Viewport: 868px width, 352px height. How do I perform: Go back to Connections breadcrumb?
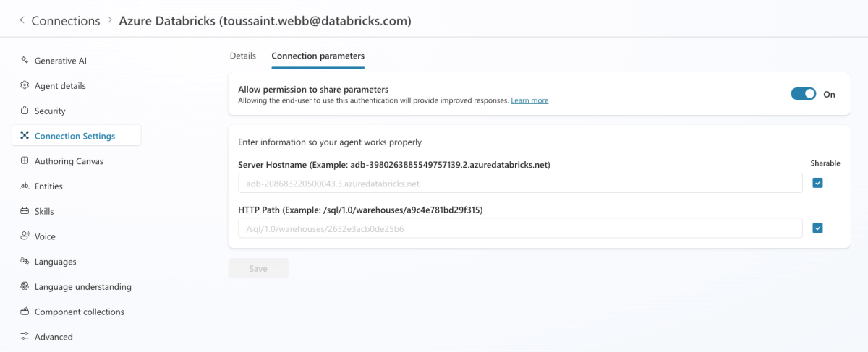tap(66, 21)
